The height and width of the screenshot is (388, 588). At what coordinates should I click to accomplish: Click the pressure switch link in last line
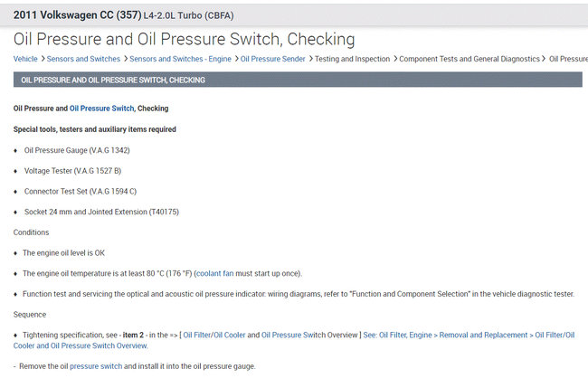96,366
